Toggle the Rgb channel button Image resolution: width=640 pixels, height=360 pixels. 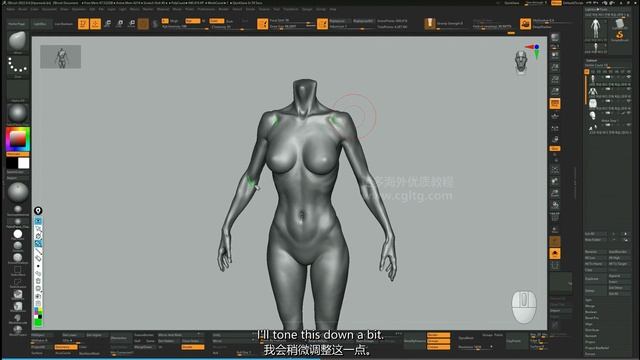pos(193,21)
